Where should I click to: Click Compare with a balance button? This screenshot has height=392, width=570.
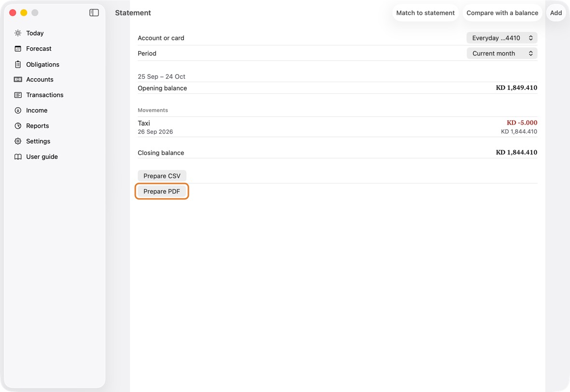(502, 13)
